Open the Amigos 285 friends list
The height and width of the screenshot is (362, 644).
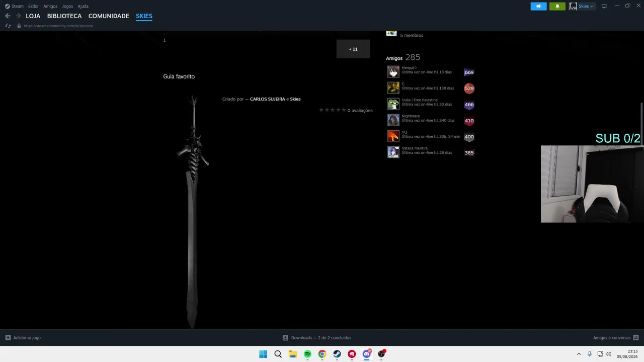pos(403,57)
